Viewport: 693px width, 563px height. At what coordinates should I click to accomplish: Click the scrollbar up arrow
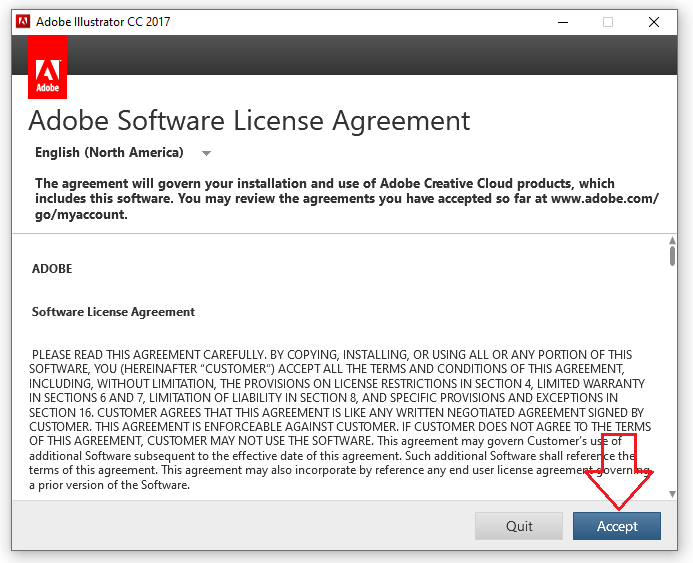coord(672,240)
